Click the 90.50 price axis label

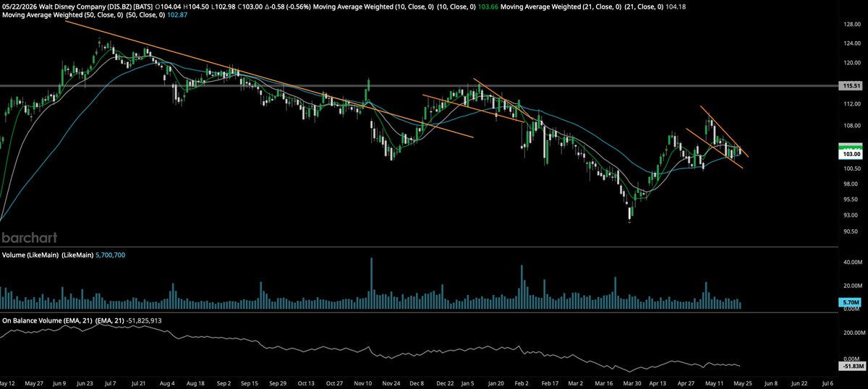click(850, 231)
